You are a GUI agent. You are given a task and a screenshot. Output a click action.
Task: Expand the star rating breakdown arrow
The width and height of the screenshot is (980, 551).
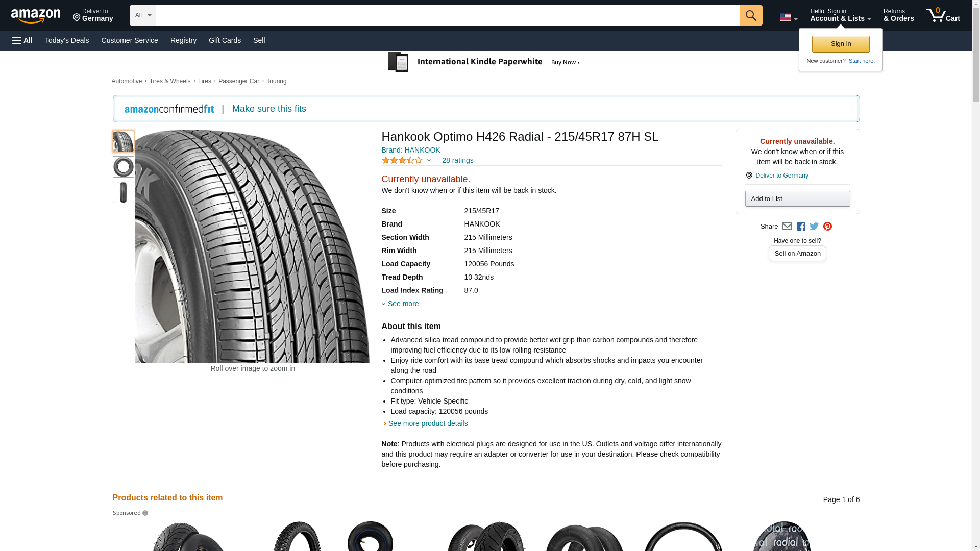429,161
